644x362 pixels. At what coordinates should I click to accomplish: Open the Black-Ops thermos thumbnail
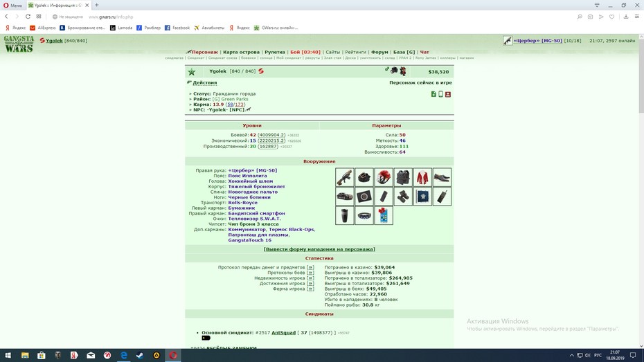coord(345,215)
